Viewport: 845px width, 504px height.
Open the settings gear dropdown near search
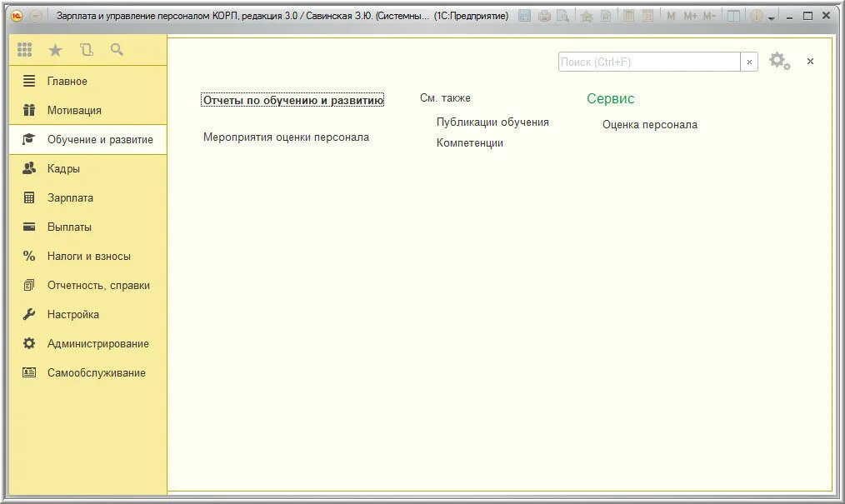779,61
